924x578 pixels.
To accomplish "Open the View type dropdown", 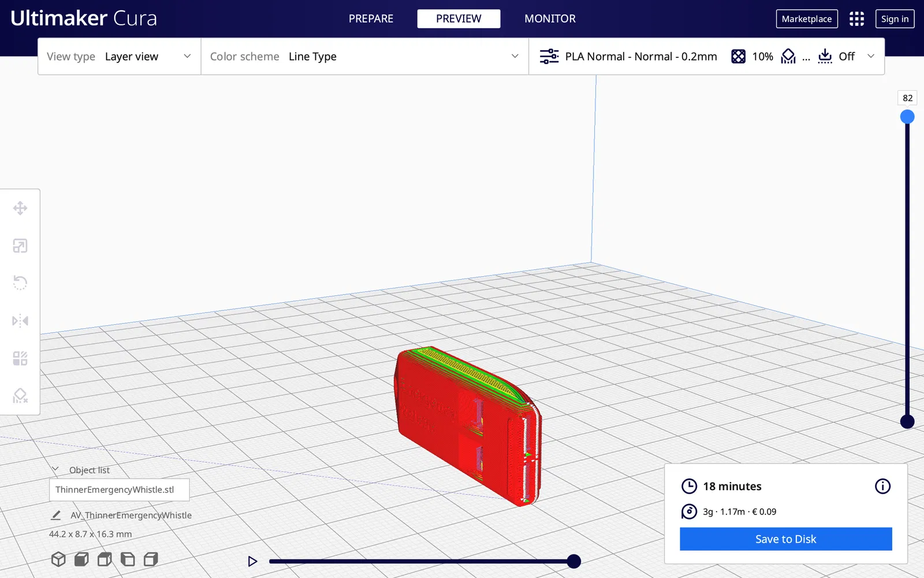I will click(119, 56).
